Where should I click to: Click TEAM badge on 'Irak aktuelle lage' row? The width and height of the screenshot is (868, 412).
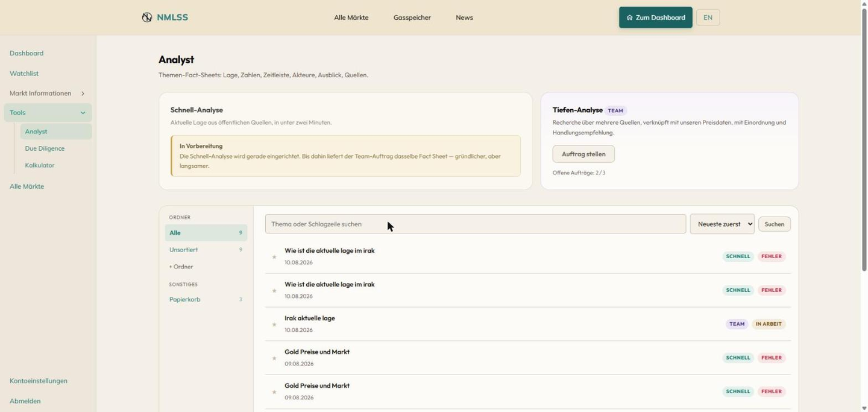point(737,324)
